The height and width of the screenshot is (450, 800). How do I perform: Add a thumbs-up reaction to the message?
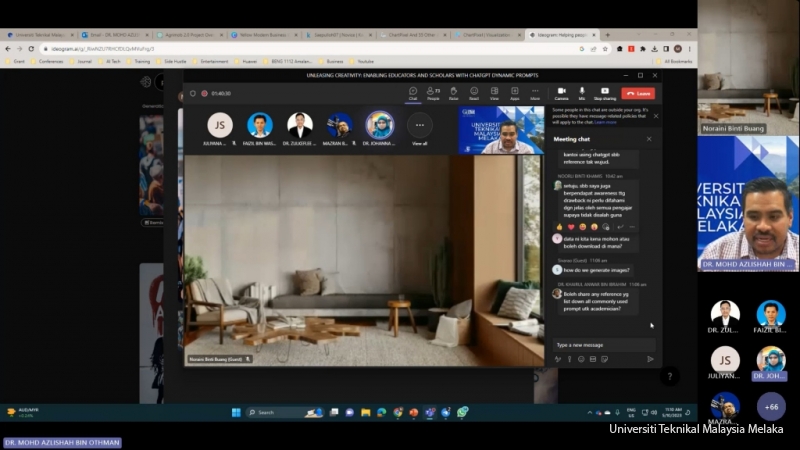[559, 227]
